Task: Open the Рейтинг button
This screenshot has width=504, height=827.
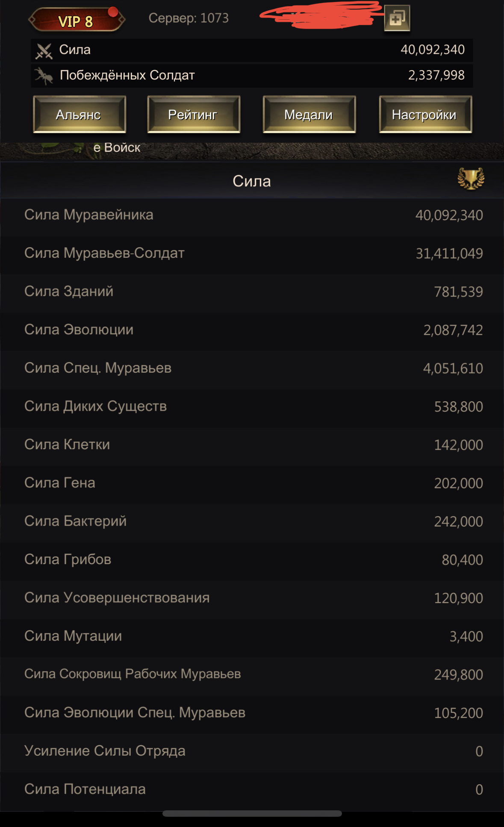Action: (194, 115)
